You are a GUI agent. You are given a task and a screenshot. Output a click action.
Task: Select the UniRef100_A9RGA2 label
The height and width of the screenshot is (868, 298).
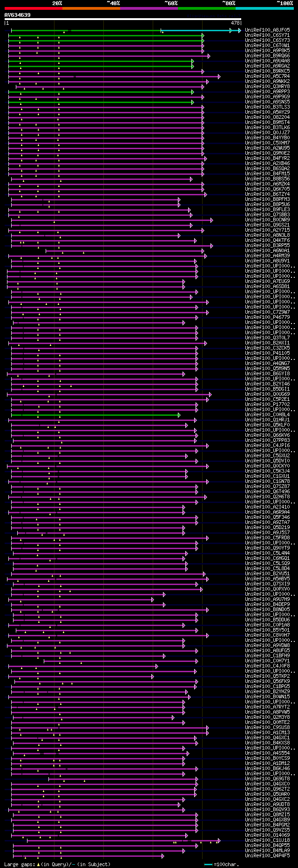267,66
